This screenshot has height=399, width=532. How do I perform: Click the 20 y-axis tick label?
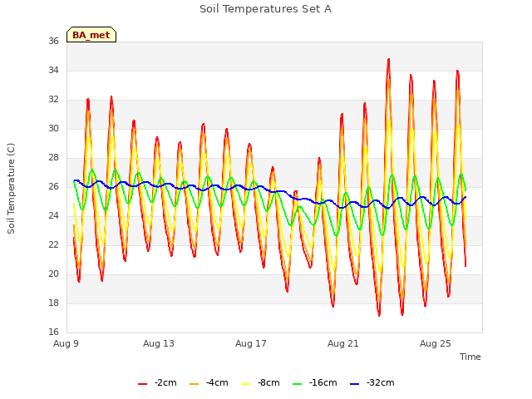pyautogui.click(x=53, y=273)
